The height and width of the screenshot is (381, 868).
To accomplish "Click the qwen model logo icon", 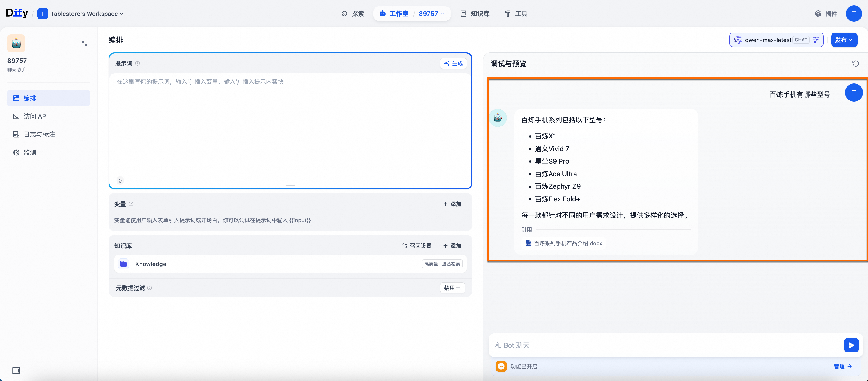I will coord(738,40).
